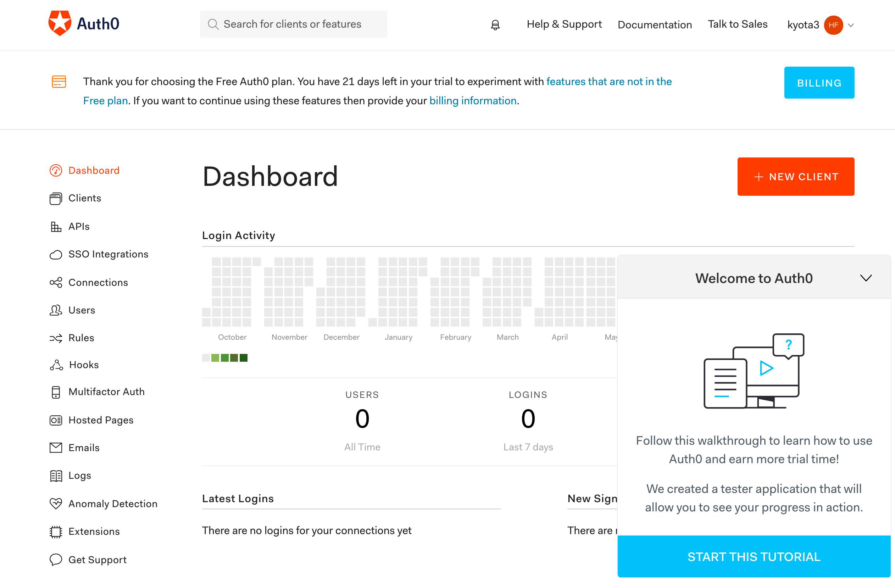Open notifications bell icon
Viewport: 895px width, 588px height.
coord(495,25)
